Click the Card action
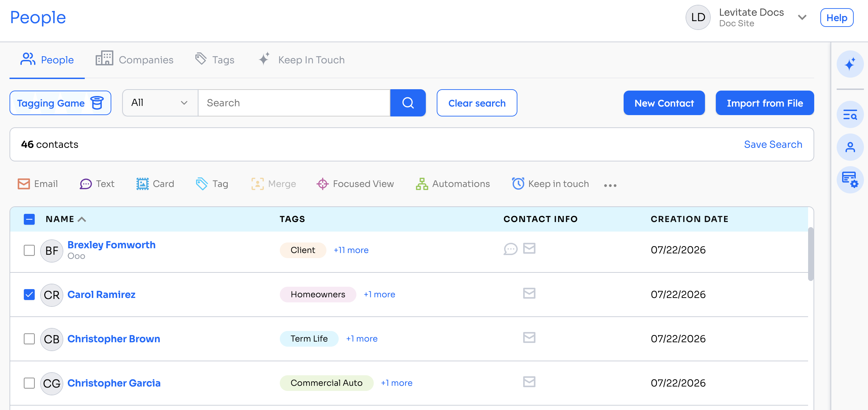The height and width of the screenshot is (410, 868). 155,184
